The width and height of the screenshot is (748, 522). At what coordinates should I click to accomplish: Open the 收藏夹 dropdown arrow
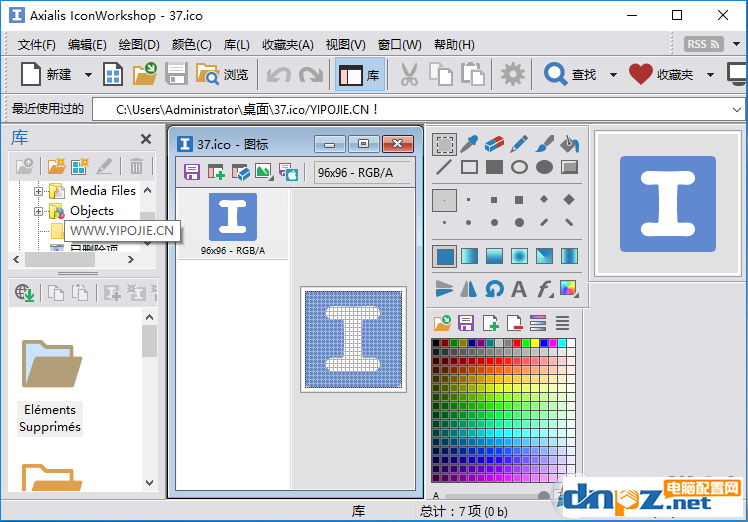point(710,75)
